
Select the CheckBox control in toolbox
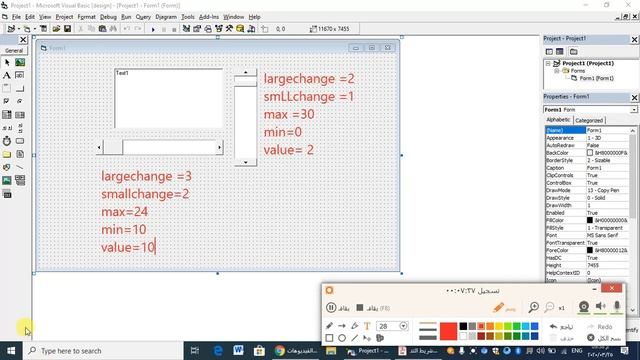pos(7,101)
